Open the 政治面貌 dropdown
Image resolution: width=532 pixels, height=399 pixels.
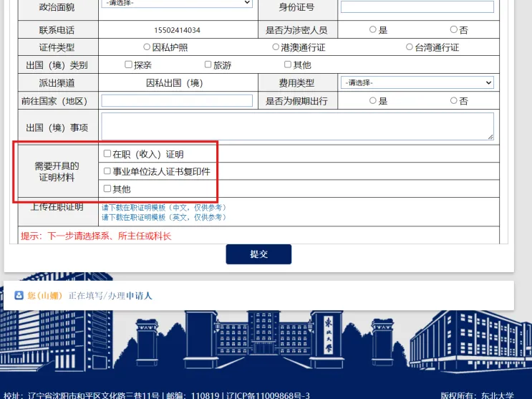[178, 4]
